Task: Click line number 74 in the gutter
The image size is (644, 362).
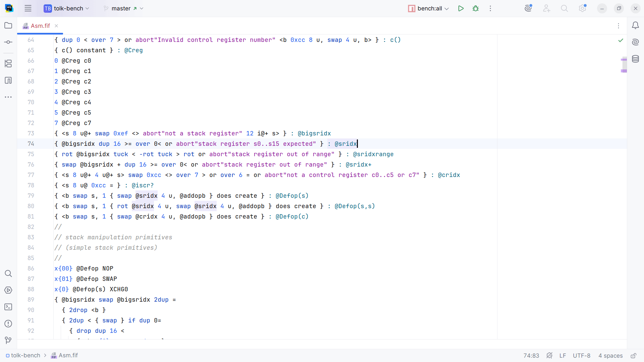Action: coord(31,144)
